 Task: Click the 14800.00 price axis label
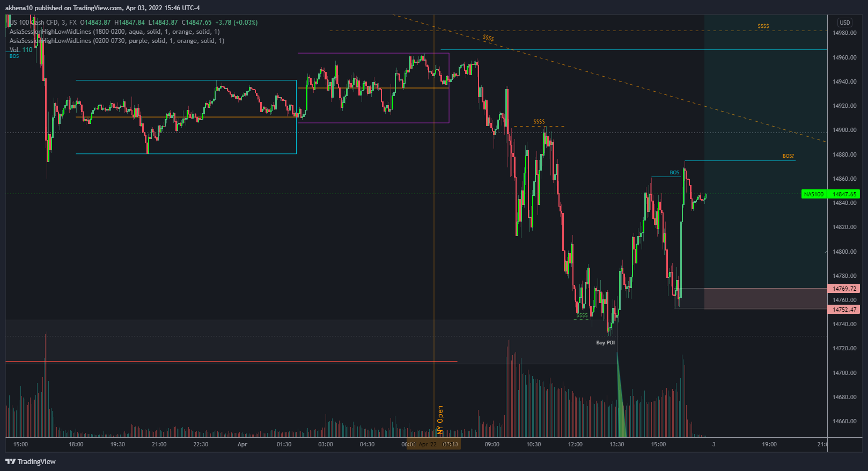(x=844, y=252)
